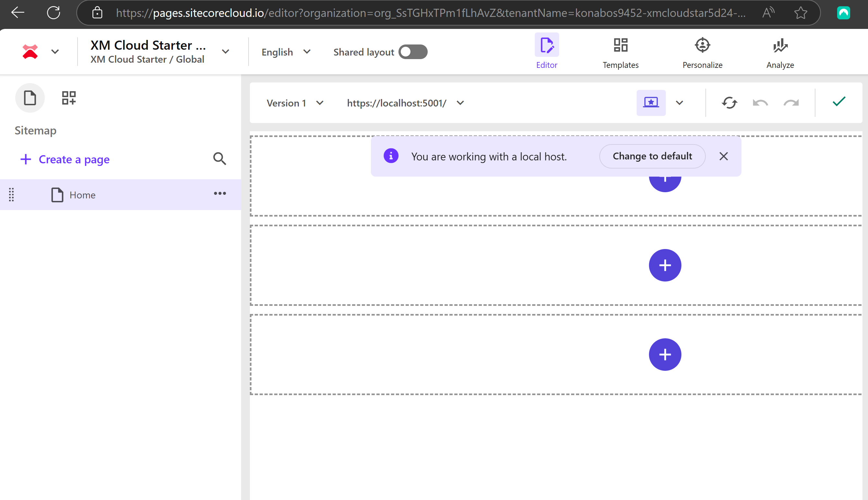Select the Sitemap pages icon

pos(30,98)
